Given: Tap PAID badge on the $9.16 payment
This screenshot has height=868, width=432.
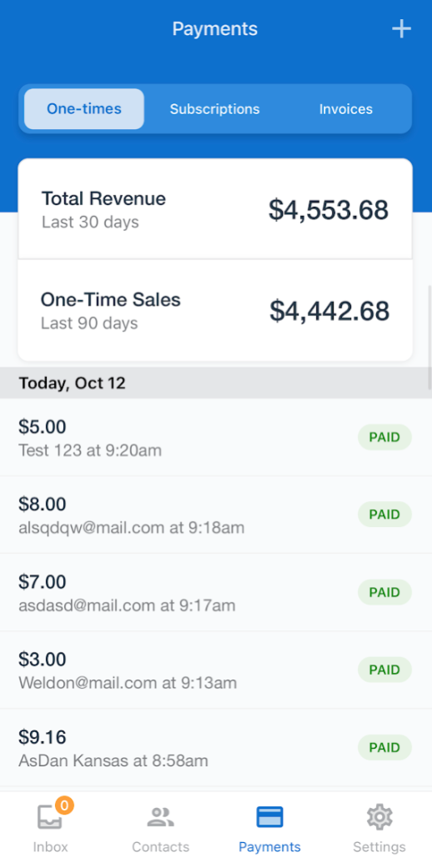Looking at the screenshot, I should tap(384, 748).
